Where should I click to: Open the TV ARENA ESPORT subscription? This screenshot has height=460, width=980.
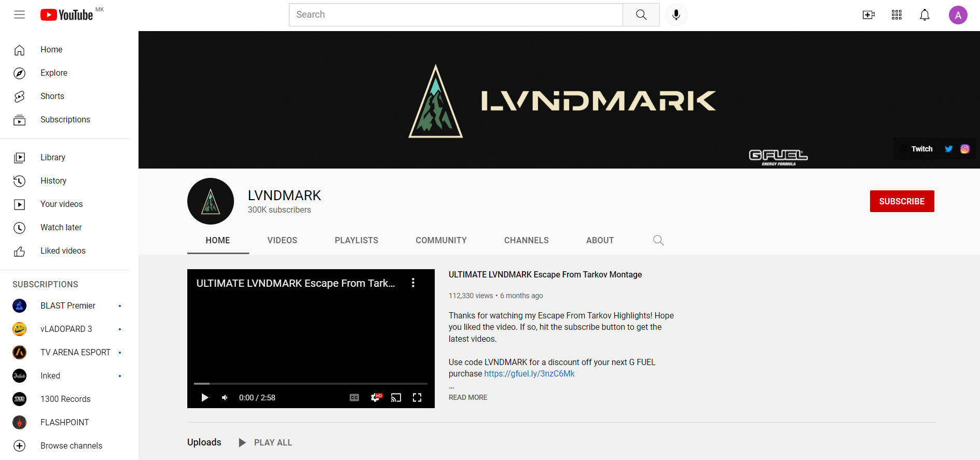click(x=64, y=353)
